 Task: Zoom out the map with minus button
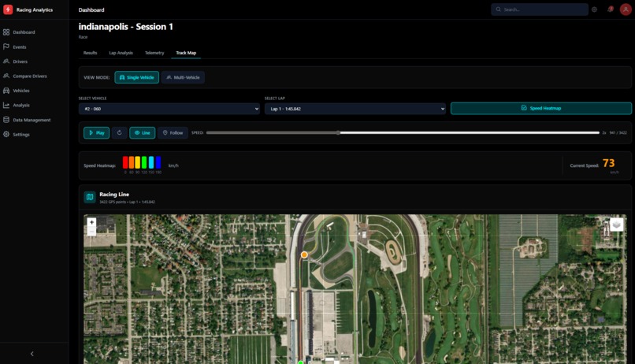click(x=91, y=231)
